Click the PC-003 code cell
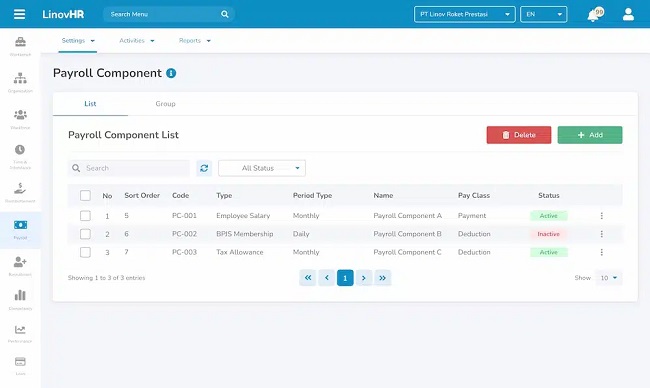Viewport: 650px width, 388px height. tap(184, 252)
